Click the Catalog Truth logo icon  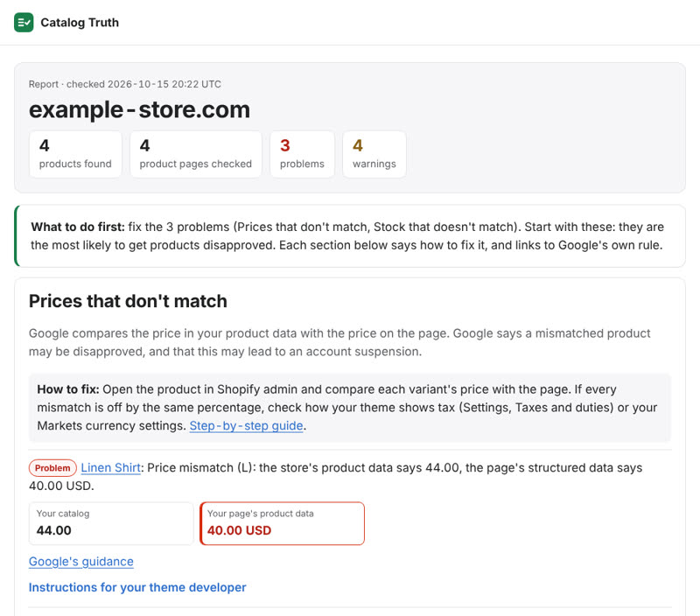tap(24, 23)
